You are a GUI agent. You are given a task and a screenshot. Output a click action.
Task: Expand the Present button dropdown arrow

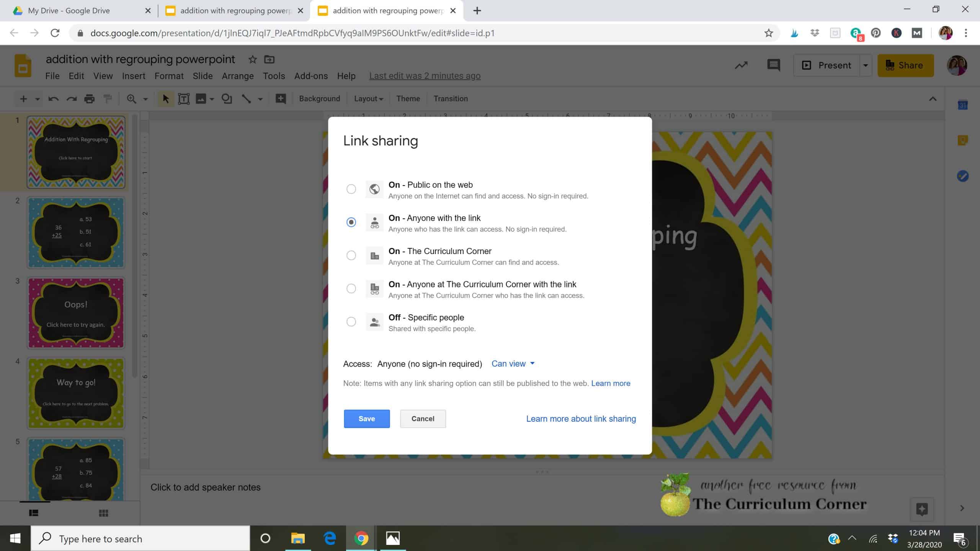click(x=865, y=65)
